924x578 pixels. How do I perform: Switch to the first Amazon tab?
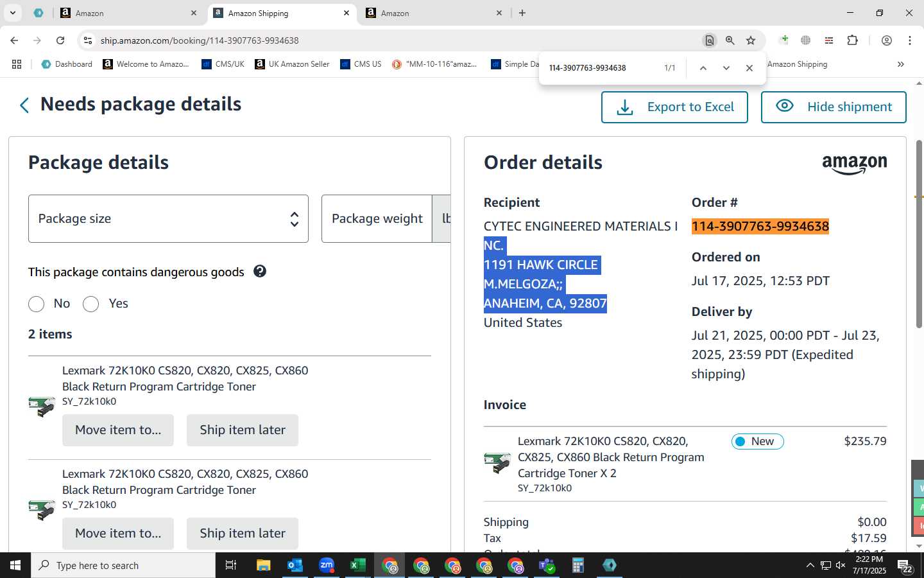(x=128, y=13)
